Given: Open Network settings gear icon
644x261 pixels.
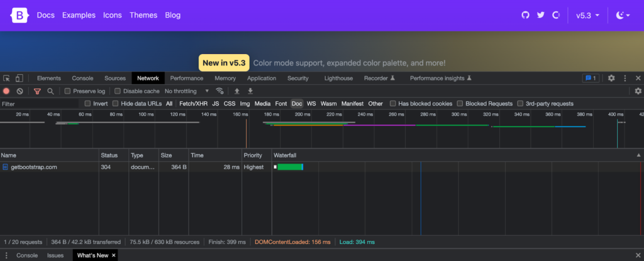Looking at the screenshot, I should (x=638, y=91).
